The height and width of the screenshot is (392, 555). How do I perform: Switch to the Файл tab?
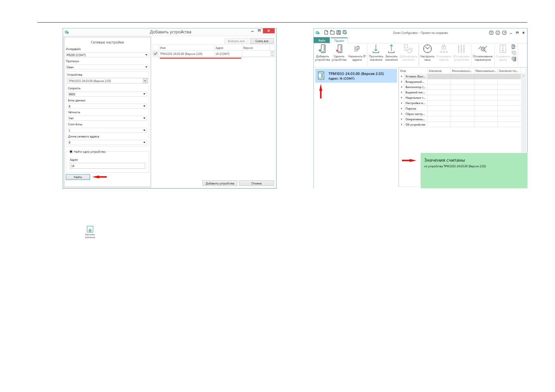[322, 40]
